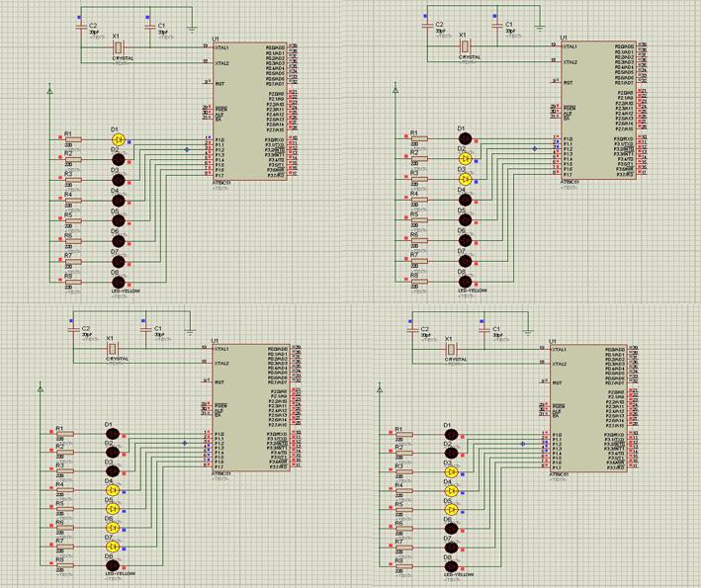The height and width of the screenshot is (588, 701).
Task: Click CRYSTAL label in the D3-D5-lit circuit
Action: tap(456, 360)
